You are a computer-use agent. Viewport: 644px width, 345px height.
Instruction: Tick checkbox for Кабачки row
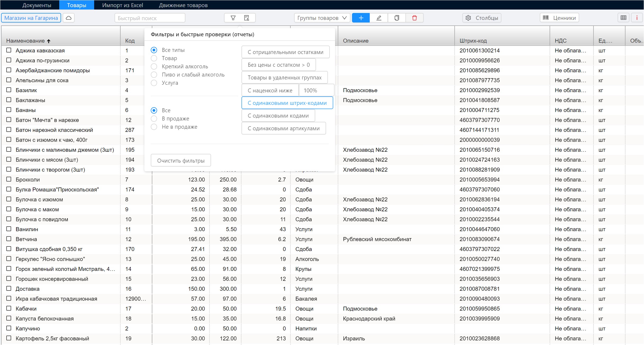pyautogui.click(x=9, y=308)
